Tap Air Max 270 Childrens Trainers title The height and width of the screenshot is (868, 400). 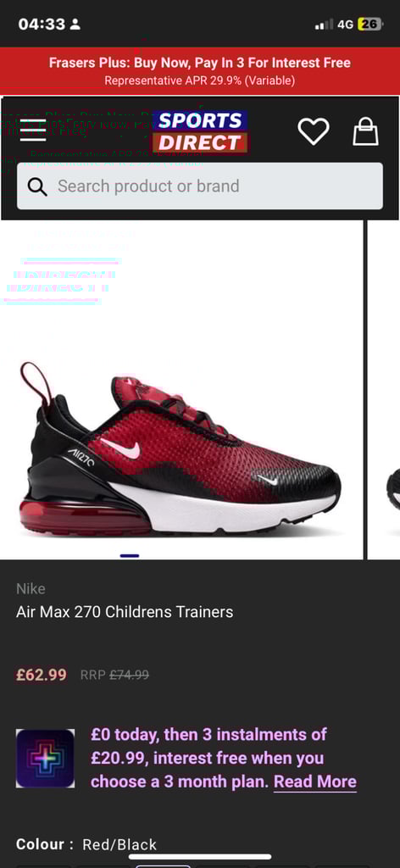[125, 612]
